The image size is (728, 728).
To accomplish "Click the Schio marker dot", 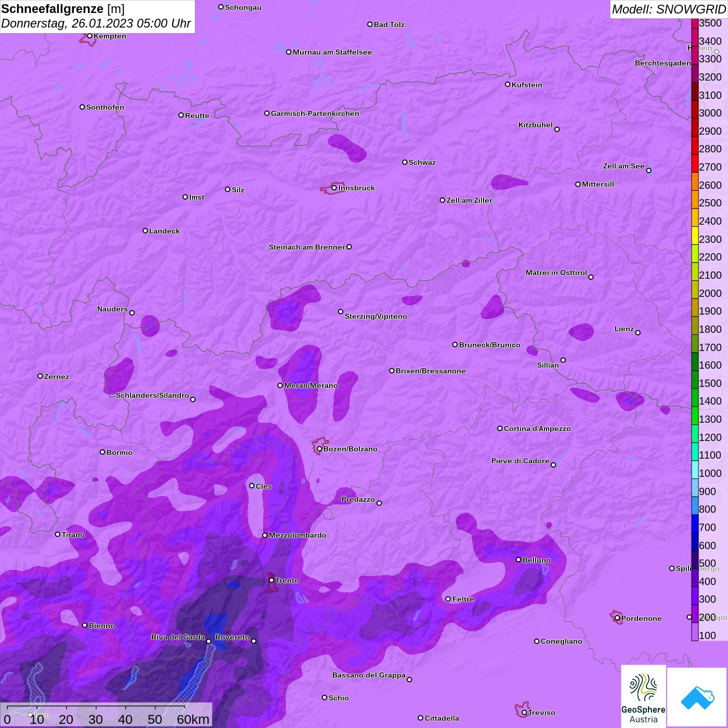I will tap(324, 698).
